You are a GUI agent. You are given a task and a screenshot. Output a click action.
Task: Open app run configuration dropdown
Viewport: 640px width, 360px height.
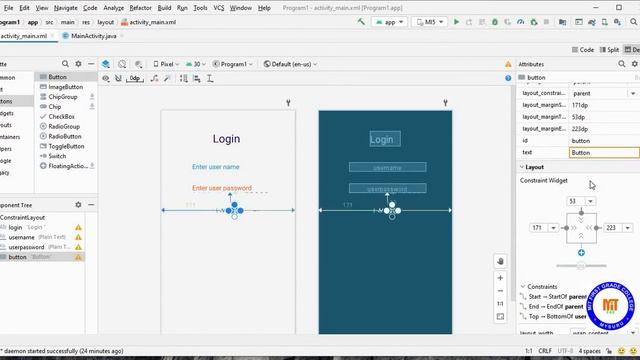(389, 22)
